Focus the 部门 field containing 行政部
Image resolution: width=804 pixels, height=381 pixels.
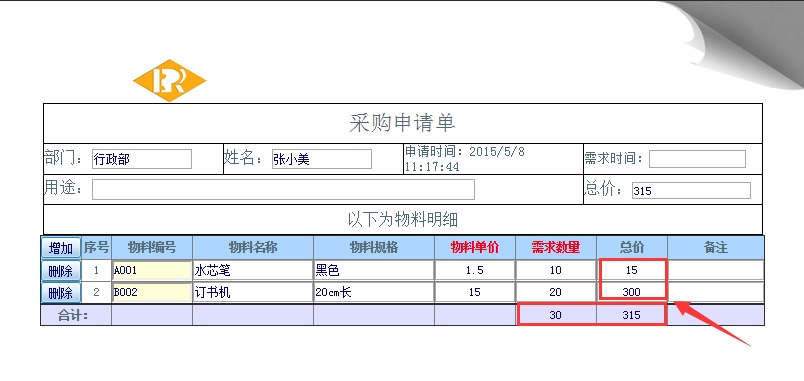[142, 159]
